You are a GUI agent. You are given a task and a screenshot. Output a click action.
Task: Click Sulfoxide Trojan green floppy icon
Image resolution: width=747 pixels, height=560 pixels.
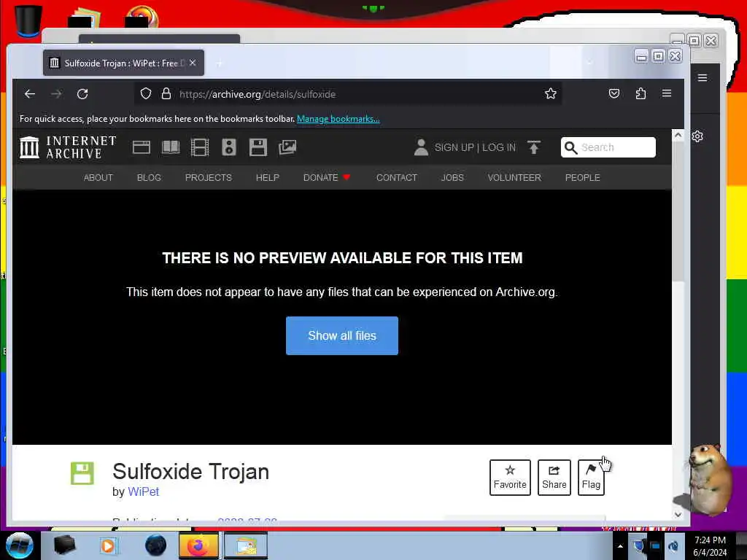[x=82, y=473]
